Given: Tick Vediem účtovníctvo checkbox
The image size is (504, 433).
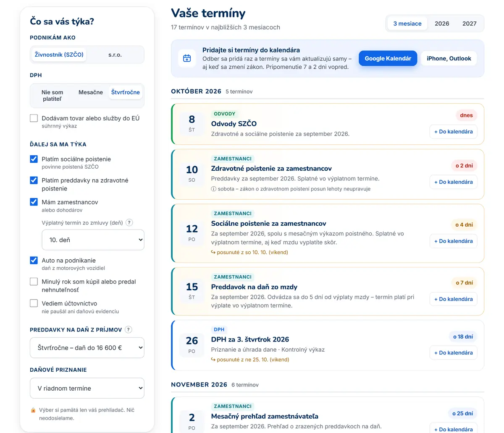Looking at the screenshot, I should (34, 303).
